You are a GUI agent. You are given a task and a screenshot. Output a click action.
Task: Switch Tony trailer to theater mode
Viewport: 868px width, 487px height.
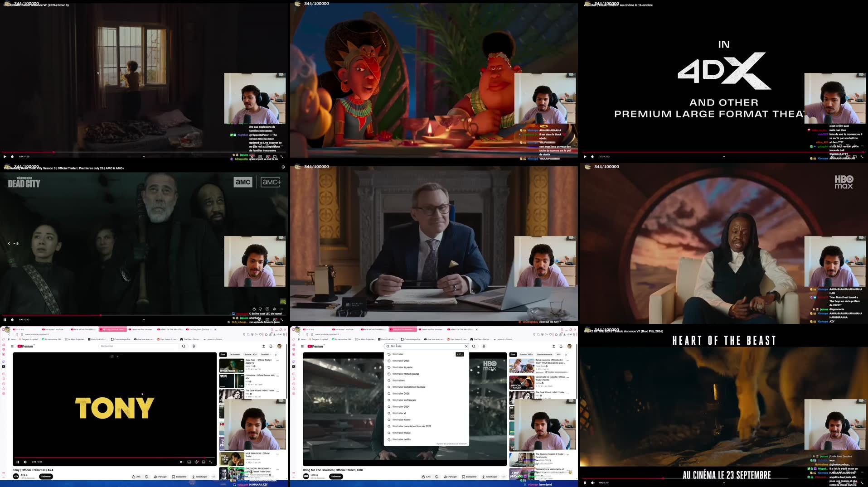204,462
